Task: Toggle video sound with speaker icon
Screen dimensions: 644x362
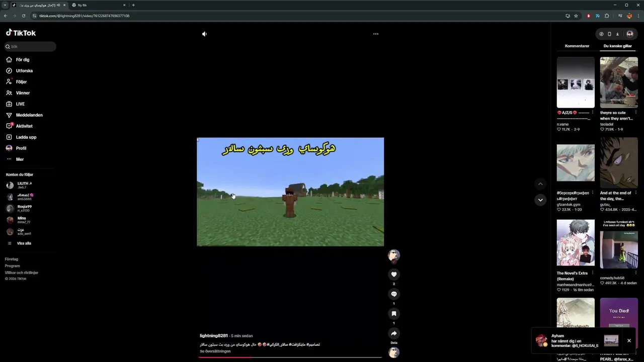Action: 204,34
